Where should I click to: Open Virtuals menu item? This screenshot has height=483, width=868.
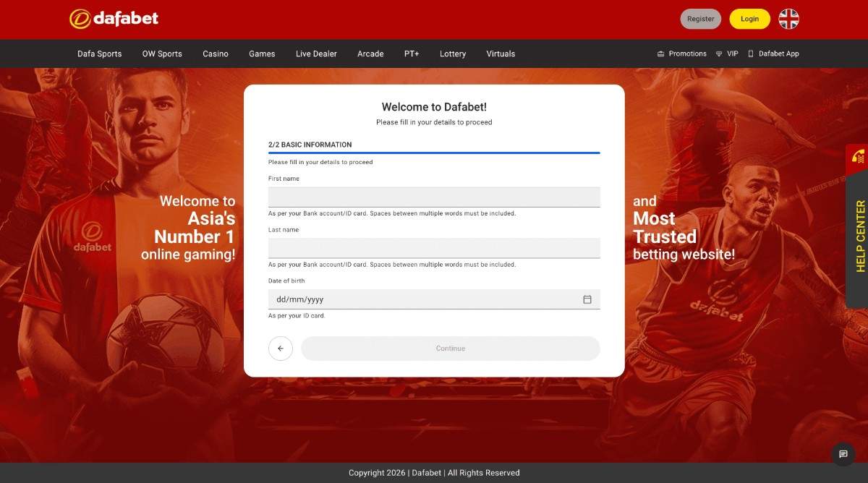(501, 54)
